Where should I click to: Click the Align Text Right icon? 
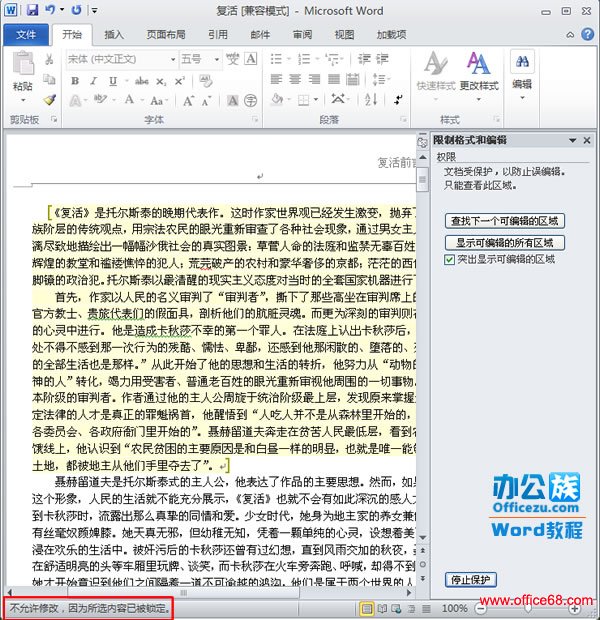click(314, 79)
